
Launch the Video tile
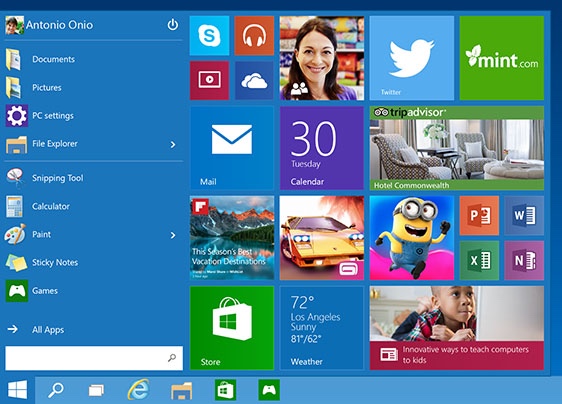click(209, 80)
